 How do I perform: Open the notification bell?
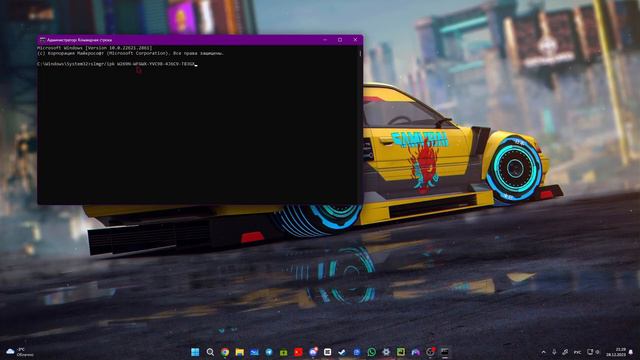pos(631,352)
